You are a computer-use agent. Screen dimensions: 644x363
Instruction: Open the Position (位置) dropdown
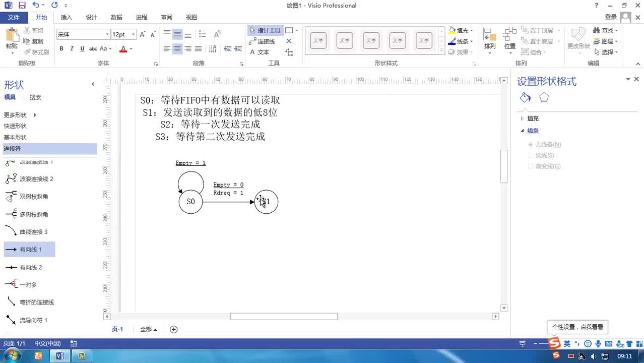pos(510,40)
